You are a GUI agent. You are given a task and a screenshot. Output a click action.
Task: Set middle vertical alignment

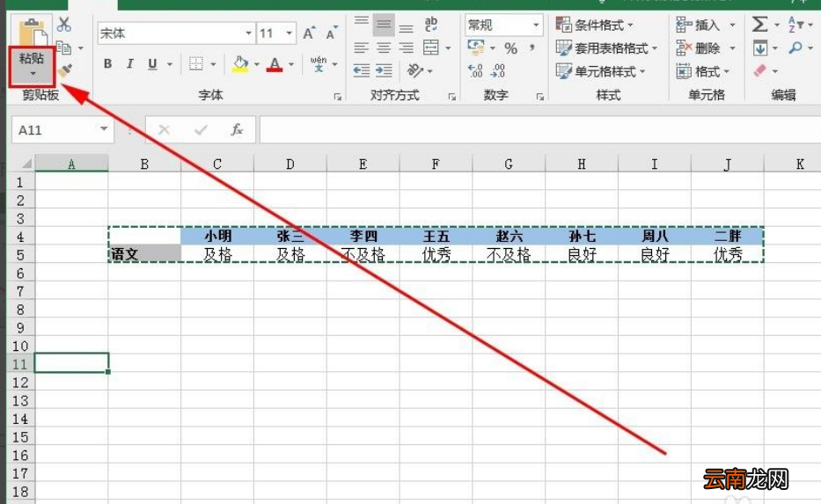tap(384, 24)
